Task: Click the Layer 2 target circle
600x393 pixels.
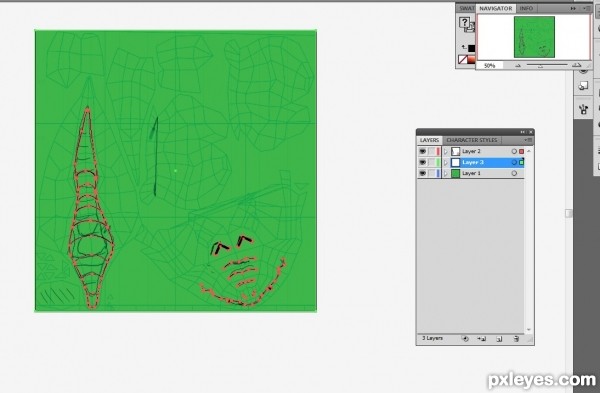Action: coord(514,152)
